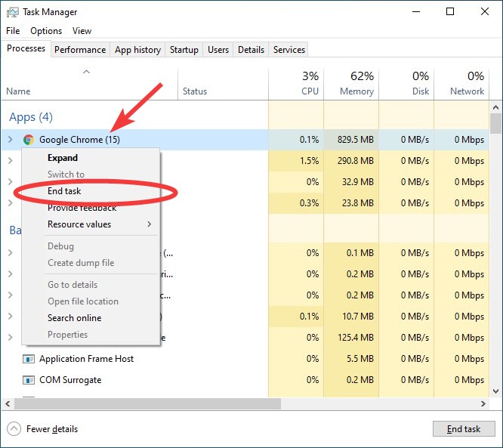Sort by the Network column header
The height and width of the screenshot is (448, 503).
pyautogui.click(x=461, y=84)
